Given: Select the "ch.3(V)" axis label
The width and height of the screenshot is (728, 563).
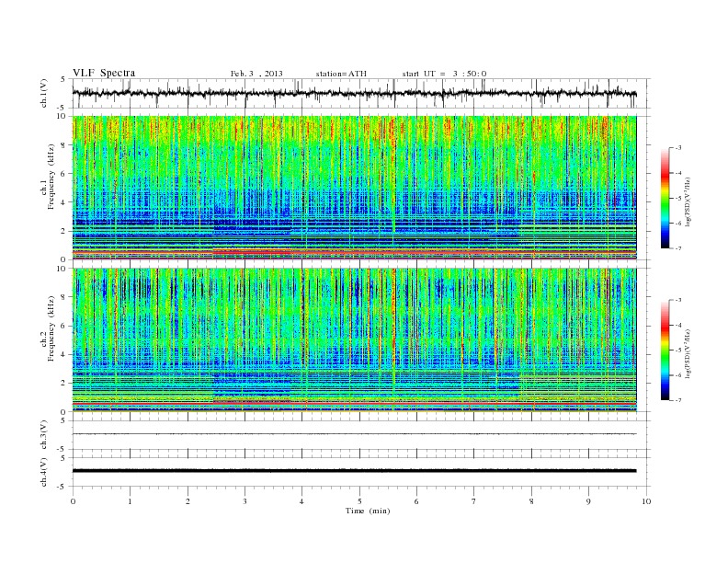Looking at the screenshot, I should tap(44, 435).
